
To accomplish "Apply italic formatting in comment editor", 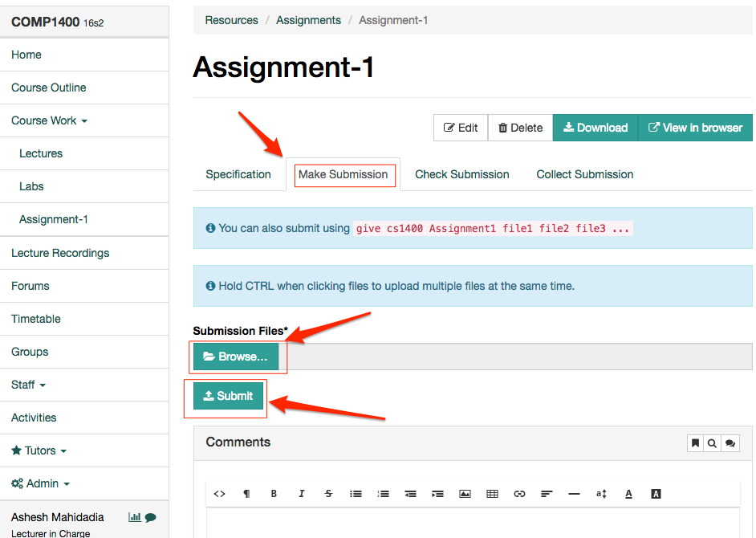I will click(301, 494).
